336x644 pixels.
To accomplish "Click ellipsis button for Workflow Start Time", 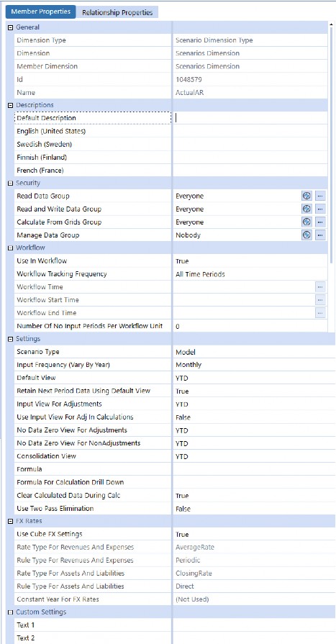I will tap(320, 300).
